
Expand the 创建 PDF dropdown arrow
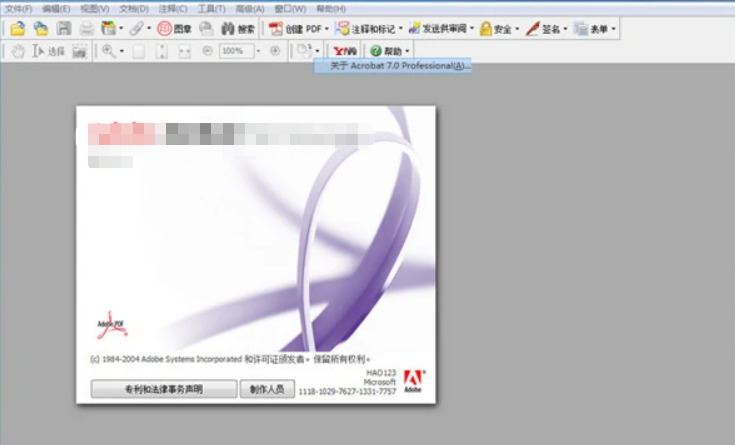click(327, 29)
